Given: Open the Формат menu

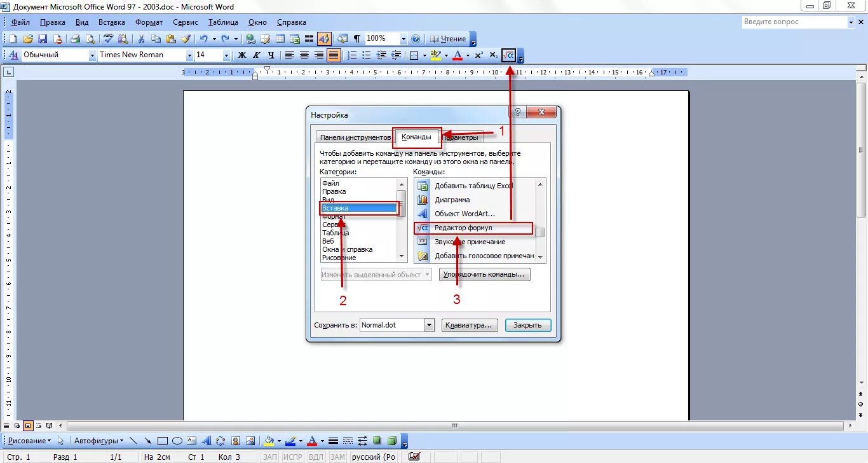Looking at the screenshot, I should pyautogui.click(x=149, y=22).
